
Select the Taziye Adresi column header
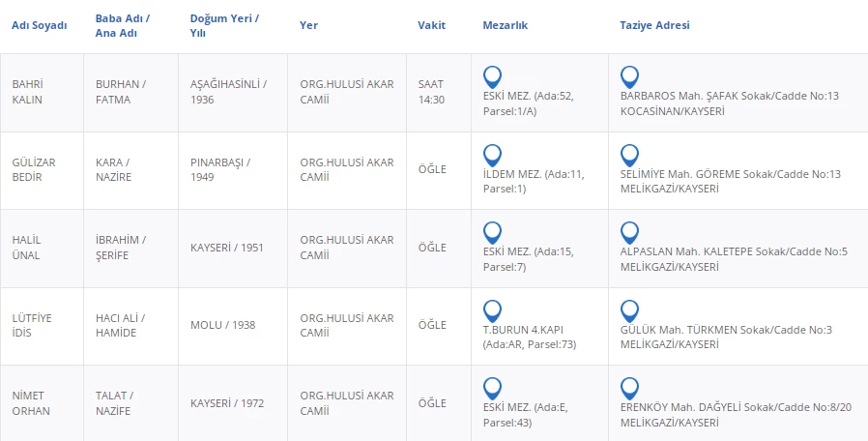coord(654,25)
